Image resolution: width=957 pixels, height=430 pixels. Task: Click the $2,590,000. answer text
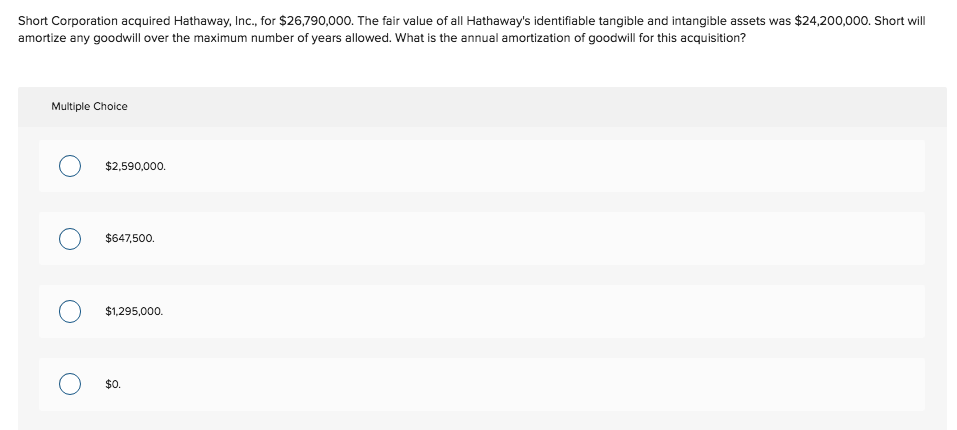click(x=135, y=166)
